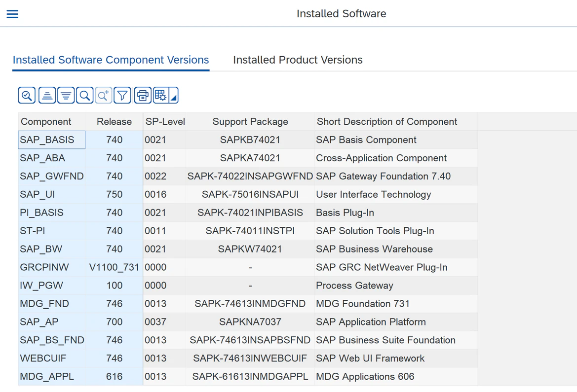
Task: Click SP-Level 0037 cell
Action: click(x=164, y=322)
